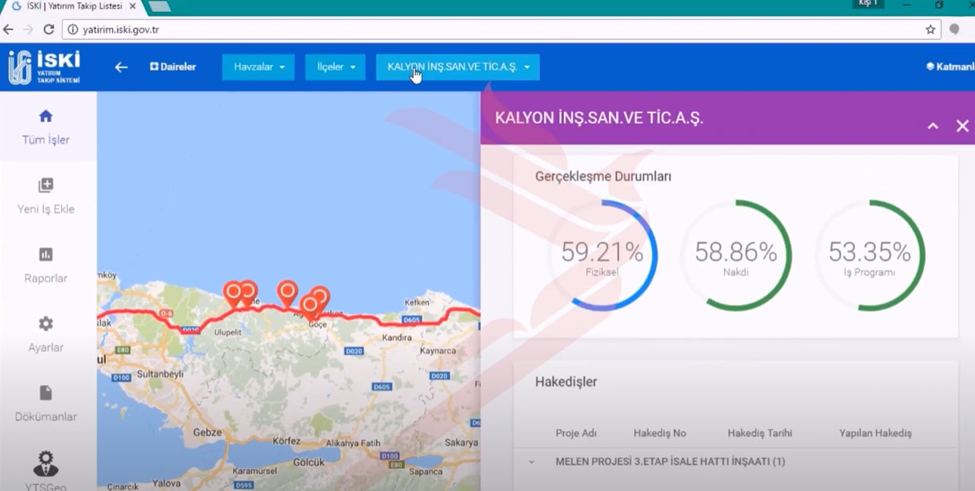Screen dimensions: 975x491
Task: Open Tüm İşler home icon
Action: click(45, 116)
